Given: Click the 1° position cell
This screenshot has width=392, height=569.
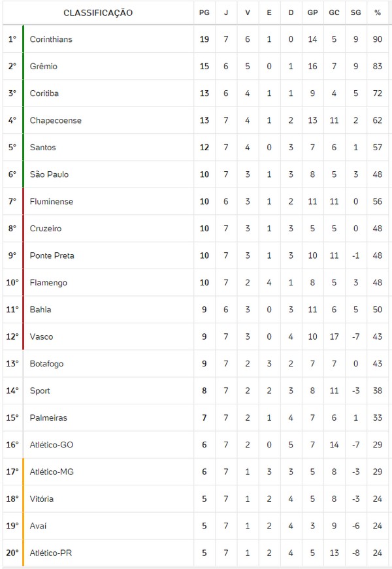Looking at the screenshot, I should (x=12, y=39).
